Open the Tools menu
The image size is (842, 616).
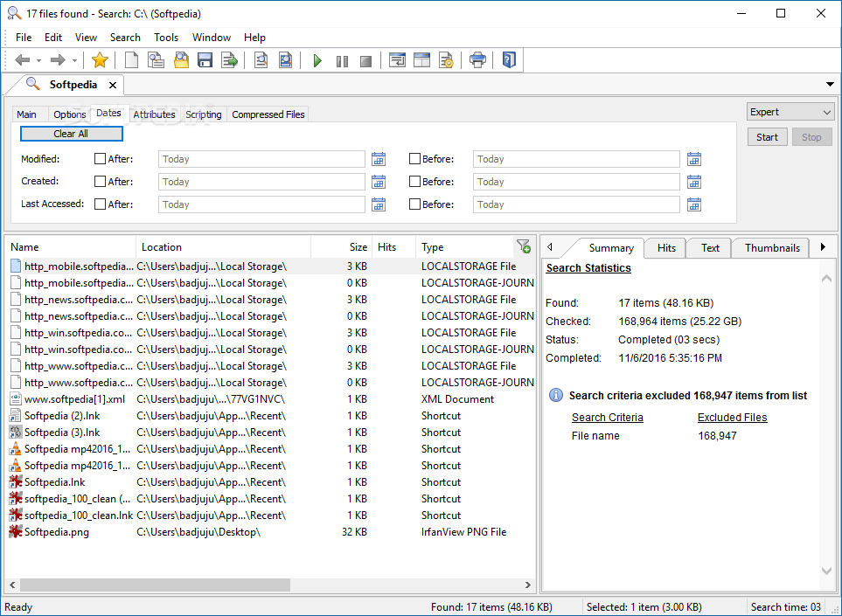coord(166,38)
